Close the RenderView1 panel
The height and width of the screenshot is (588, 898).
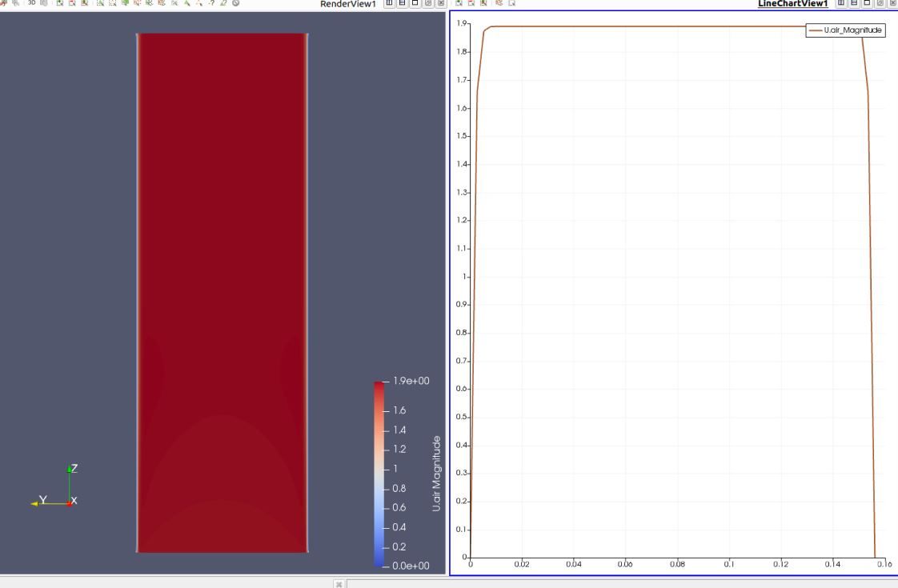tap(441, 3)
